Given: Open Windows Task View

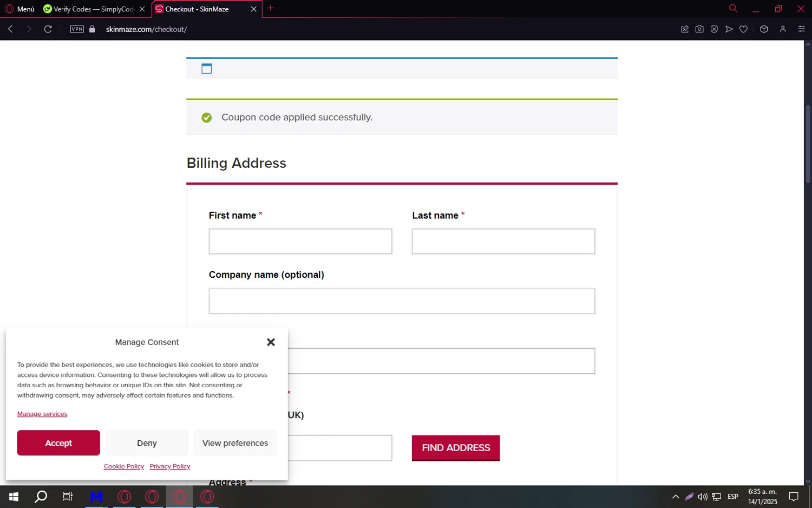Looking at the screenshot, I should (x=68, y=497).
